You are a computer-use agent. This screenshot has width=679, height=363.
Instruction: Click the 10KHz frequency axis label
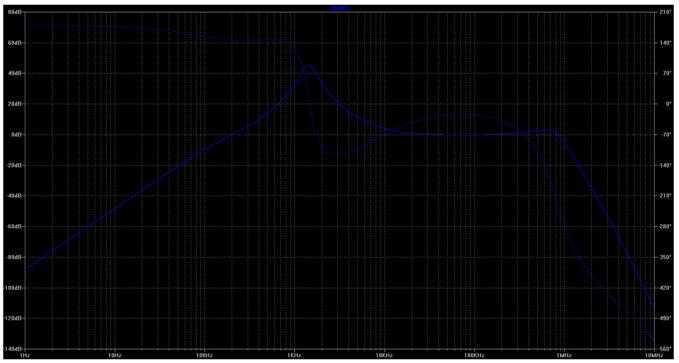pos(384,356)
